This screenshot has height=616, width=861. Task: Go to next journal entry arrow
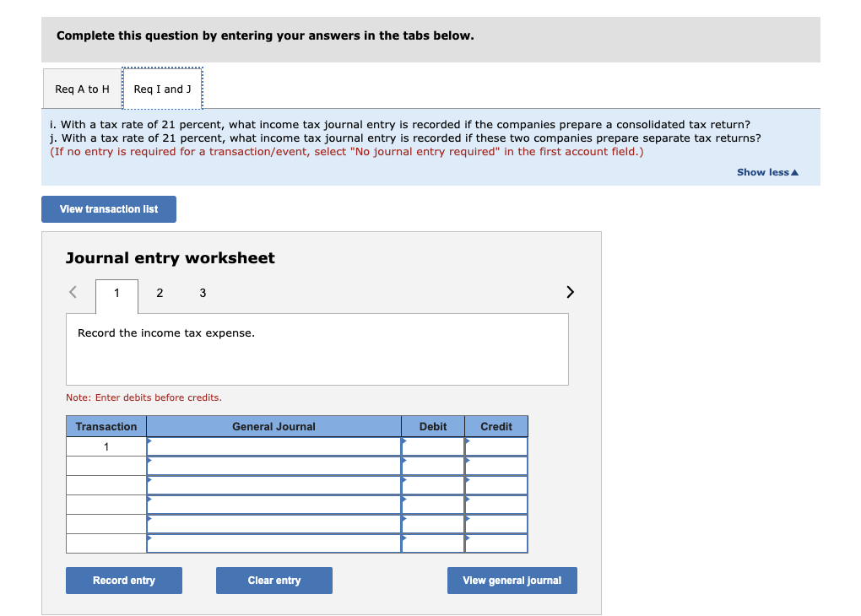pos(570,292)
